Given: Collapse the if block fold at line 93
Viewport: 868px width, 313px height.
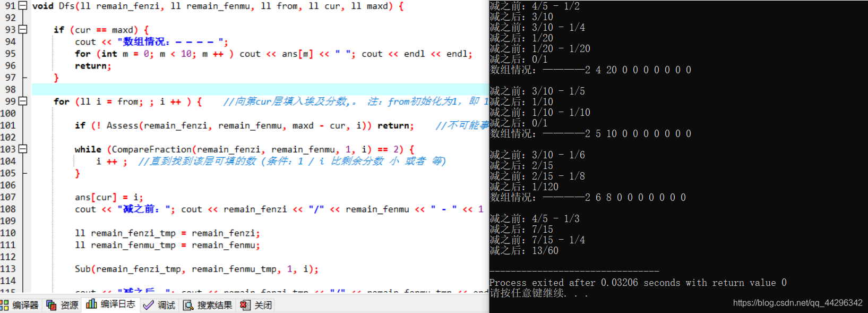Looking at the screenshot, I should [x=23, y=30].
